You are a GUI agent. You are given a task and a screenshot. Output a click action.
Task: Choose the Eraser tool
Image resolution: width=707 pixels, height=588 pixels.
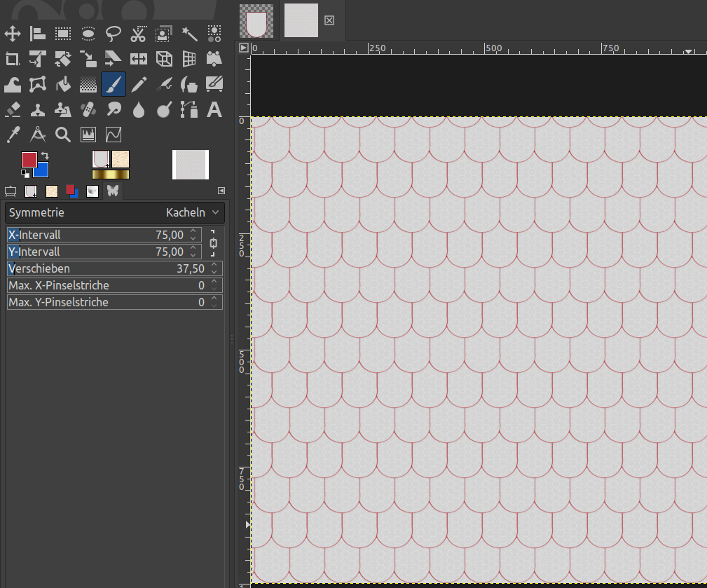[12, 109]
